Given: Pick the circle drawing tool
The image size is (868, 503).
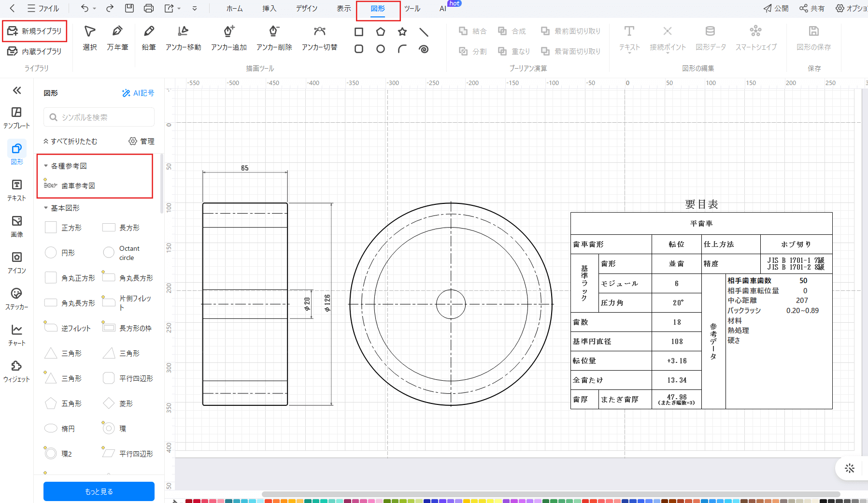Looking at the screenshot, I should 381,49.
